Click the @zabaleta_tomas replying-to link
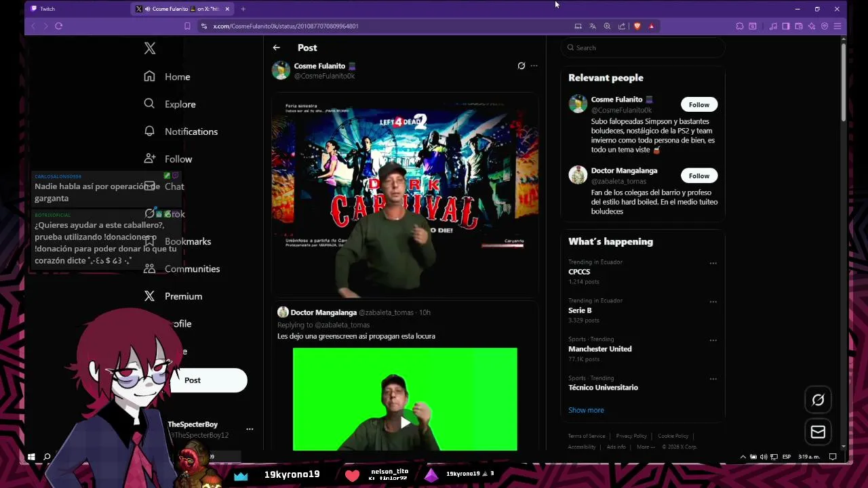Image resolution: width=868 pixels, height=488 pixels. (342, 325)
